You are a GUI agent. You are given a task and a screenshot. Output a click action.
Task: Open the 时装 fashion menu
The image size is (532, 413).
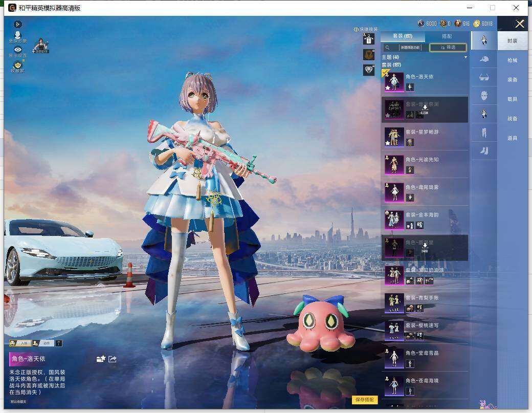click(x=513, y=41)
